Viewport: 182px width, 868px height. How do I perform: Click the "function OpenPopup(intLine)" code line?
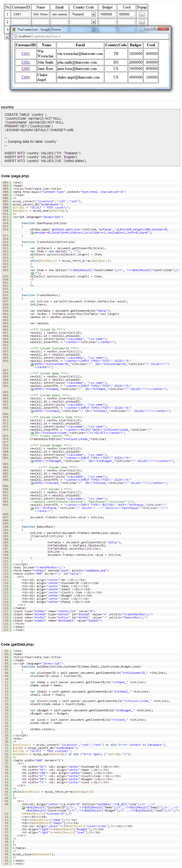44,223
